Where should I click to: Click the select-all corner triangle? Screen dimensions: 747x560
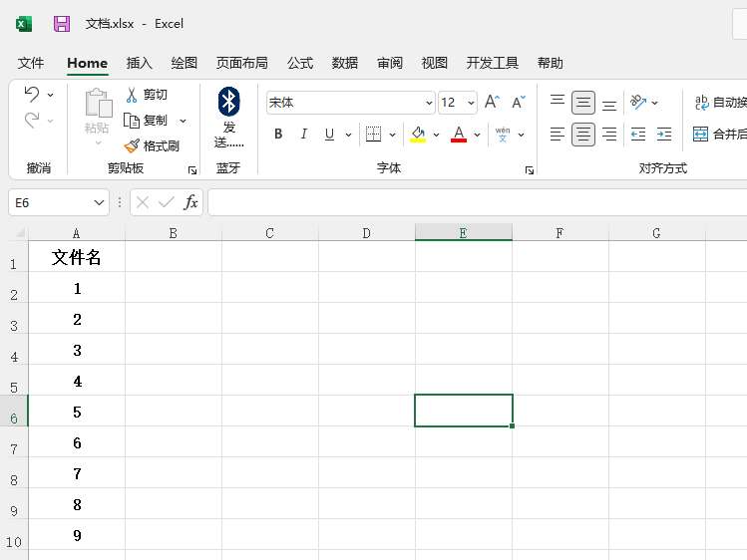21,232
